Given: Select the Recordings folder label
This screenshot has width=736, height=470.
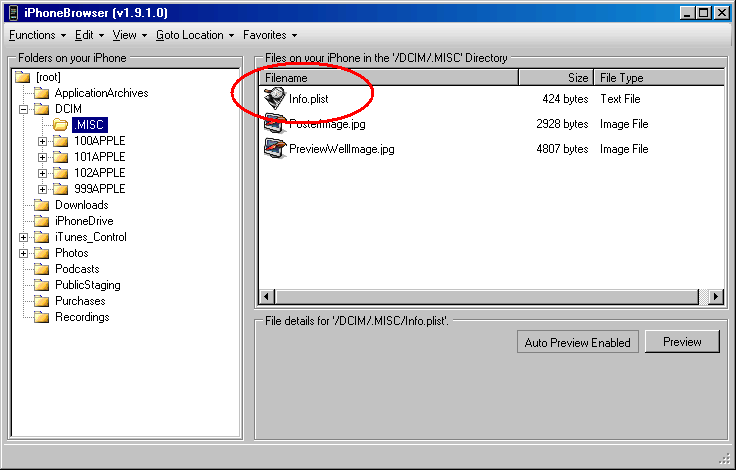Looking at the screenshot, I should [82, 317].
